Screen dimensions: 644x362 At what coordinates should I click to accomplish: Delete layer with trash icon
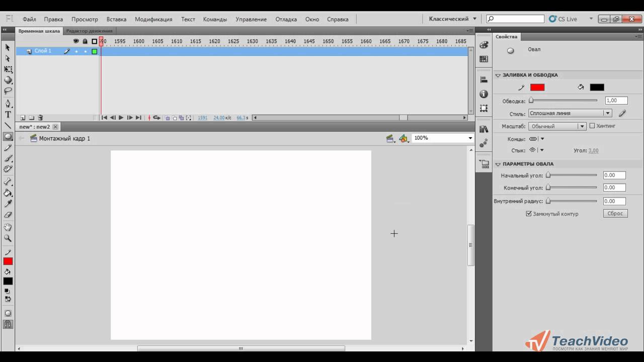click(x=41, y=118)
